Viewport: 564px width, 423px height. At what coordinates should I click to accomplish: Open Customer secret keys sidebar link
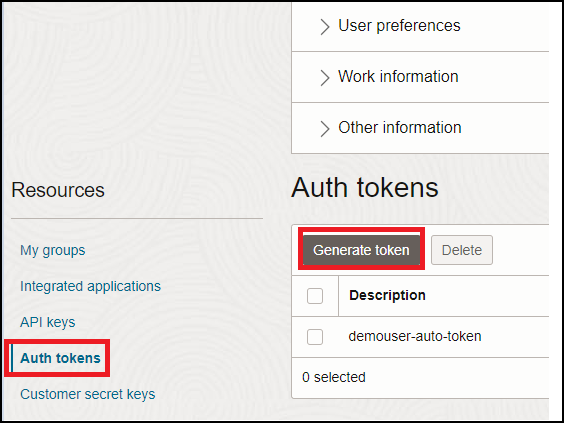[x=87, y=394]
